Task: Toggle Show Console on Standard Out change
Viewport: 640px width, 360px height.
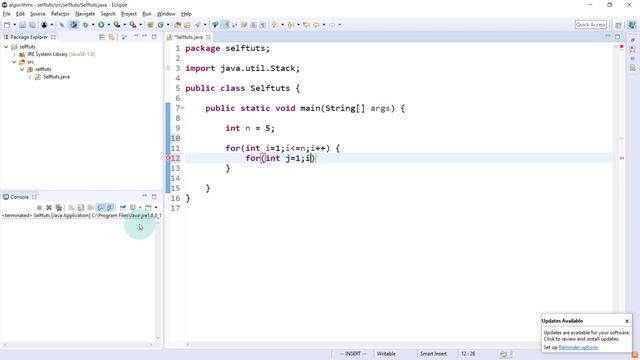Action: [100, 208]
